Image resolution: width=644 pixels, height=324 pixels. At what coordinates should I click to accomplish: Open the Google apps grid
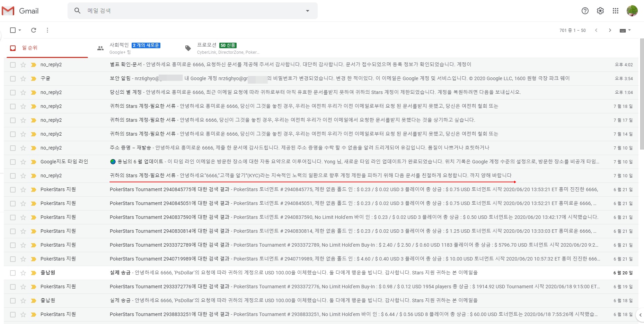[x=616, y=11]
